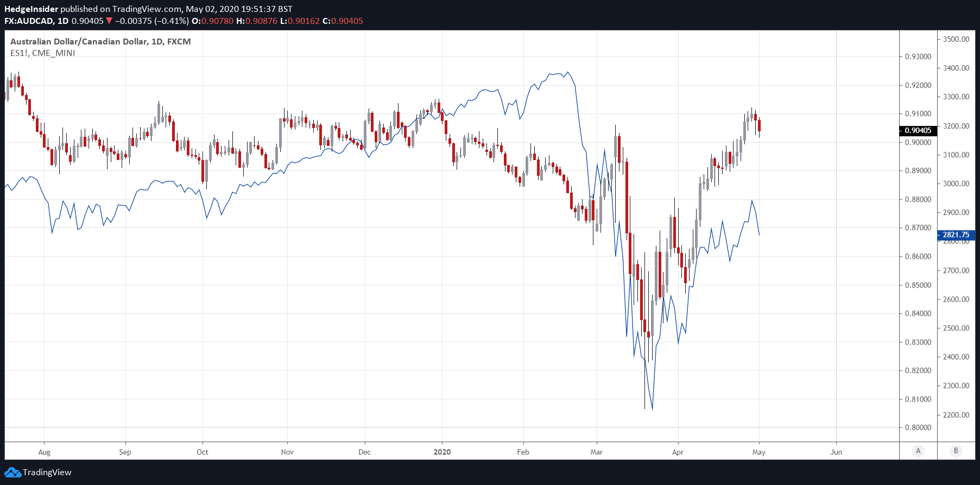Click the Oct label on time axis
Image resolution: width=980 pixels, height=485 pixels.
(203, 452)
